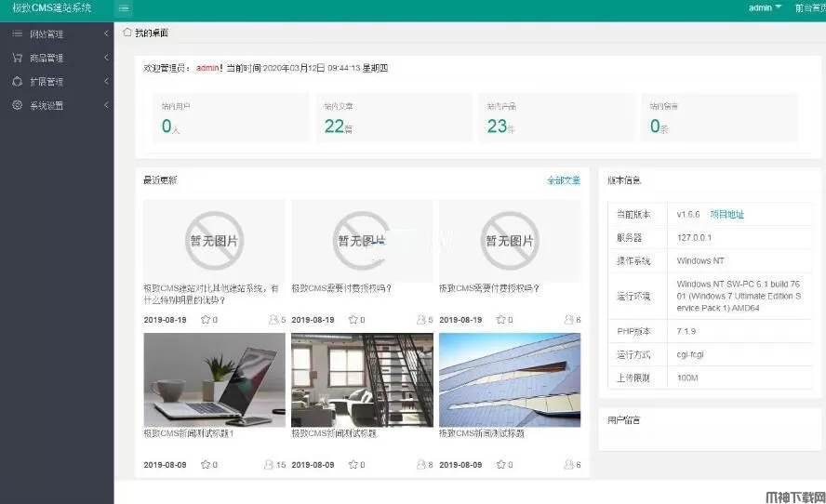Click the star icon under the laptop article
This screenshot has width=826, height=504.
click(x=206, y=464)
